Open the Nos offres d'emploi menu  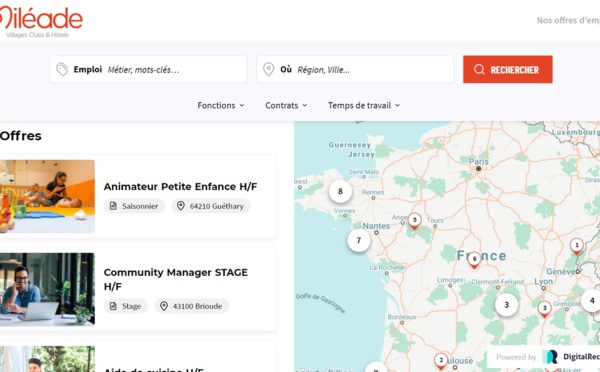(568, 20)
